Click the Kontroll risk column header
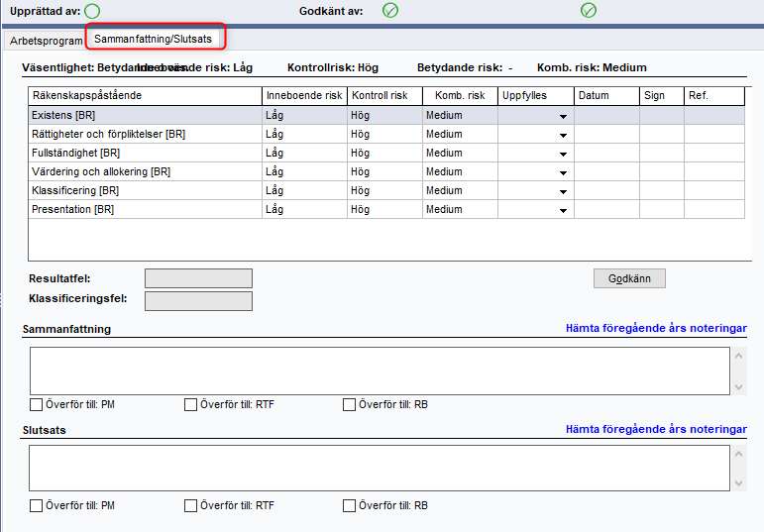Viewport: 764px width, 532px height. coord(384,96)
